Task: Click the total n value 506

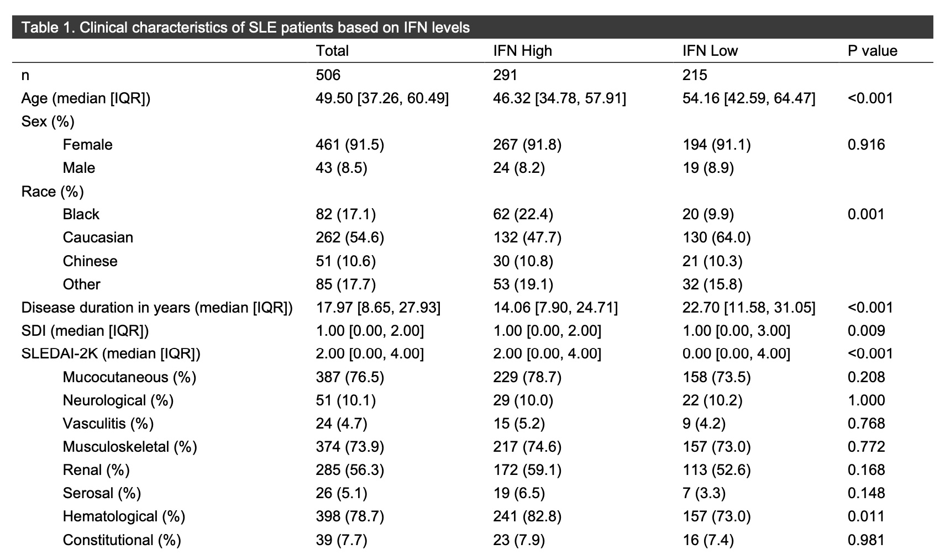Action: point(328,75)
